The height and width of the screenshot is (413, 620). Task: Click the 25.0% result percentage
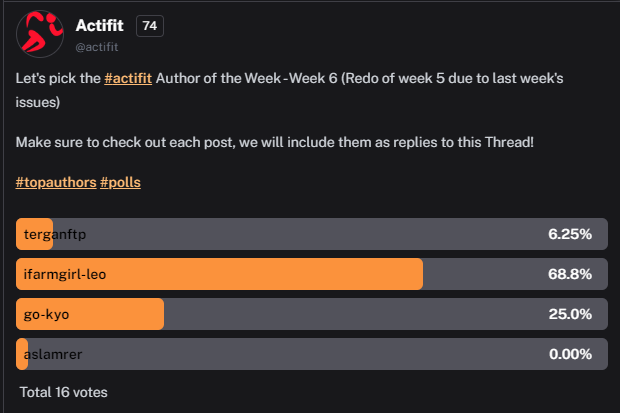click(570, 314)
